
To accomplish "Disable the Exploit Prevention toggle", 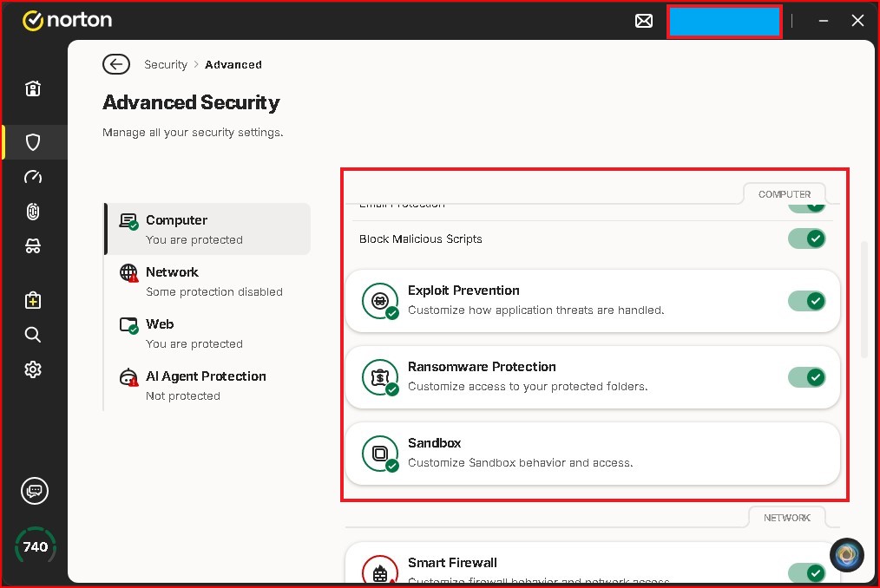I will (806, 301).
